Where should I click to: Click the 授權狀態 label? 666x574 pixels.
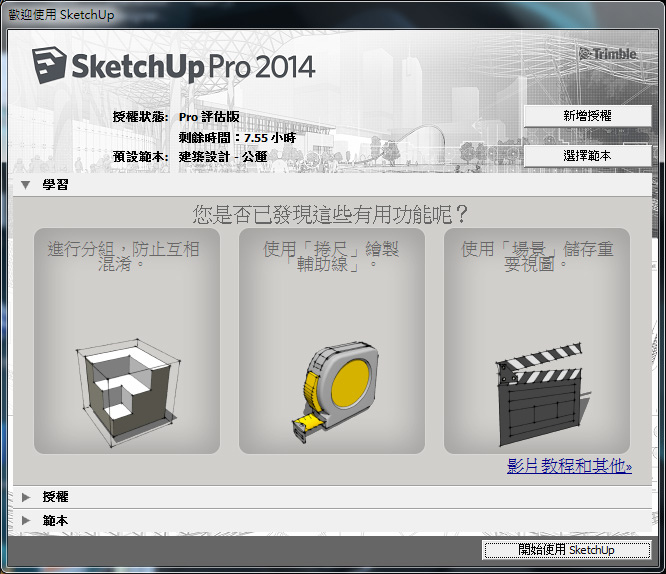tap(141, 117)
